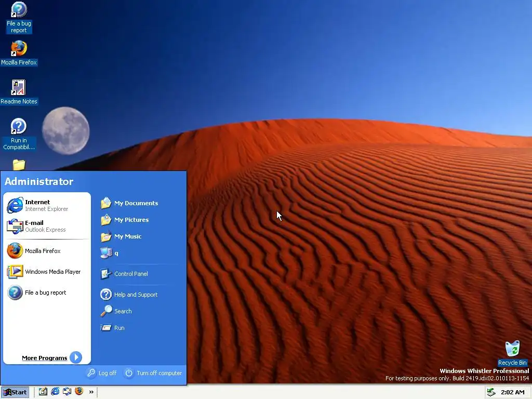Launch Mozilla Firefox from Start menu list
532x399 pixels.
[47, 251]
